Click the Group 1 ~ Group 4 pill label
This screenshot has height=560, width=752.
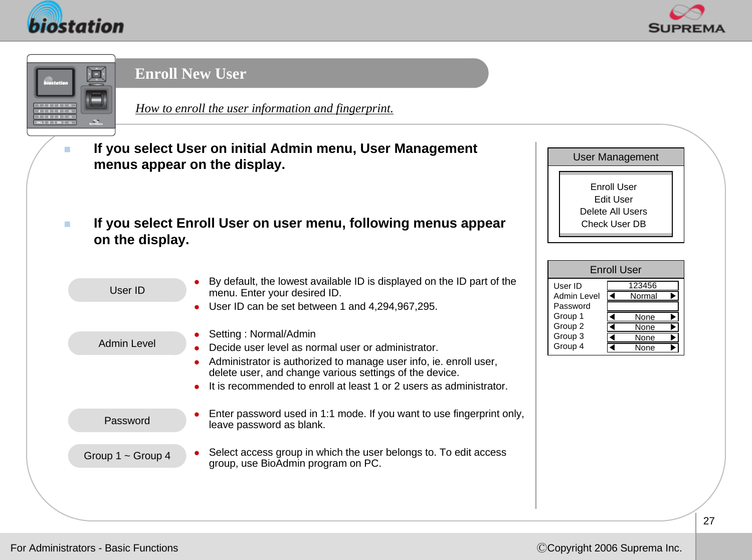click(127, 456)
